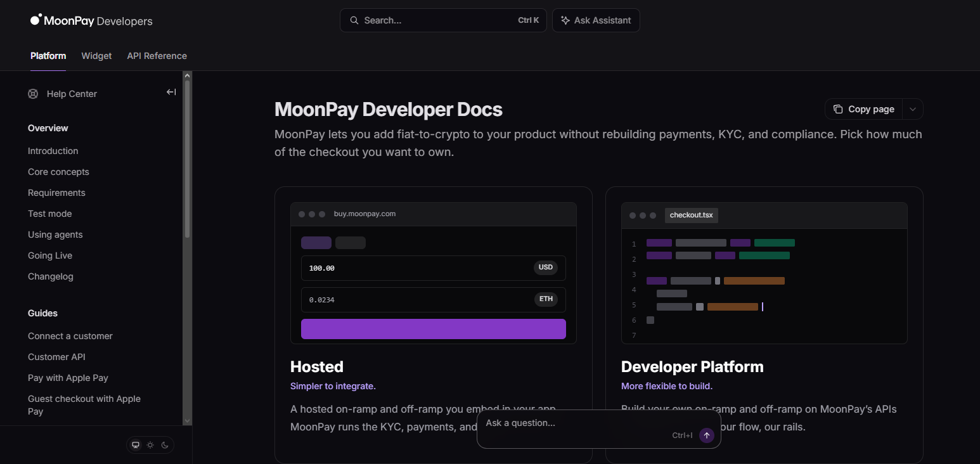Click the Help Center lifebuoy icon
This screenshot has width=980, height=464.
[33, 94]
